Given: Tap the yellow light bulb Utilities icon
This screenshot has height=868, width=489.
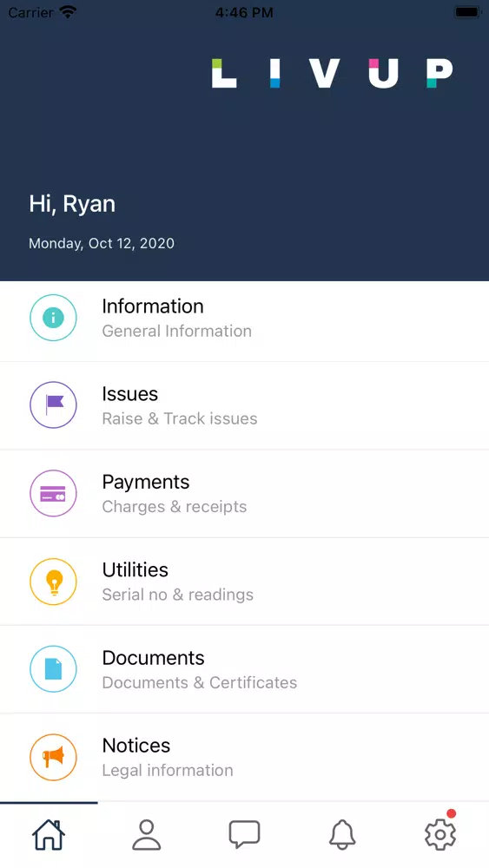Looking at the screenshot, I should pos(53,582).
